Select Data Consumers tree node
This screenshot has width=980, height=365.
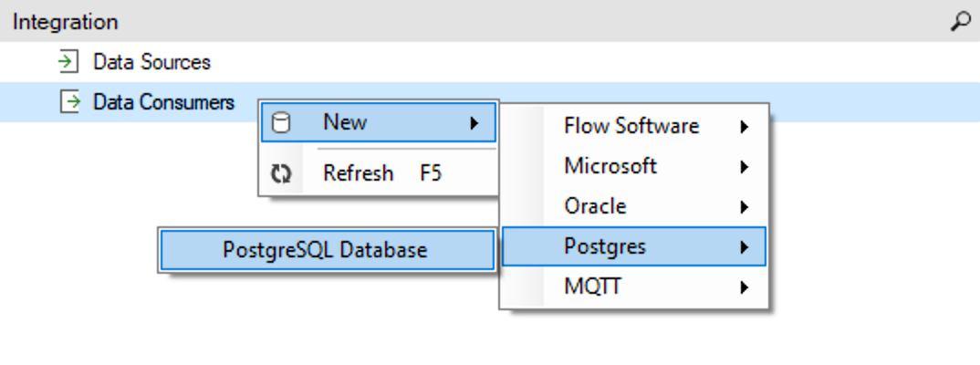[x=163, y=102]
